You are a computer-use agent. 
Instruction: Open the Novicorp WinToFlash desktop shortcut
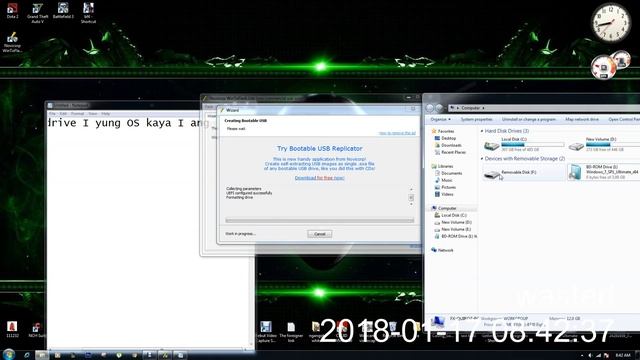tap(12, 42)
